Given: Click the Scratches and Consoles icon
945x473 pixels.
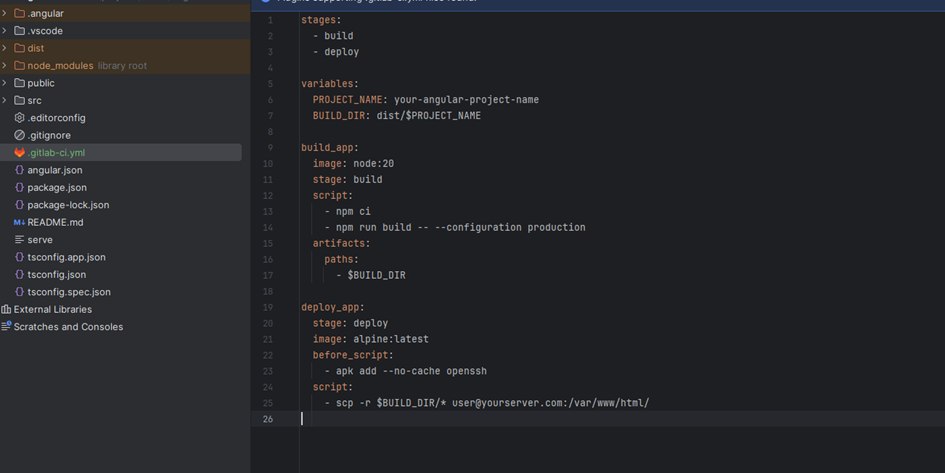Looking at the screenshot, I should pyautogui.click(x=6, y=327).
